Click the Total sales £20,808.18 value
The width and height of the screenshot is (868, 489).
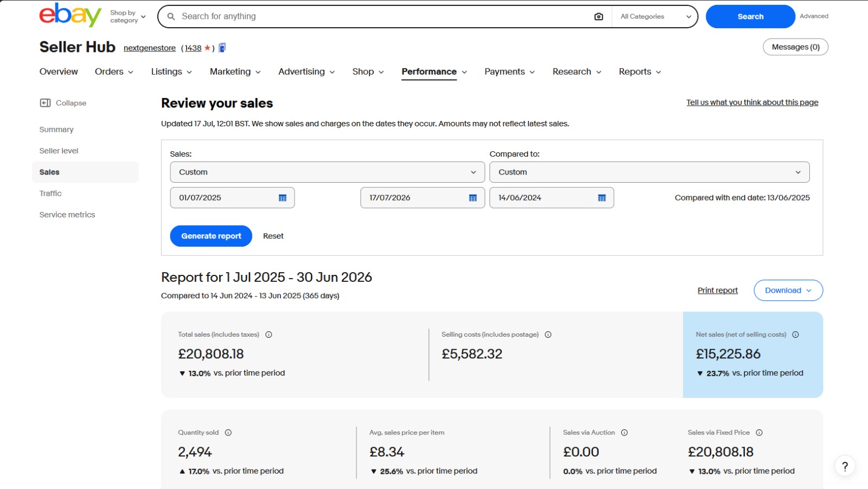[x=211, y=354]
